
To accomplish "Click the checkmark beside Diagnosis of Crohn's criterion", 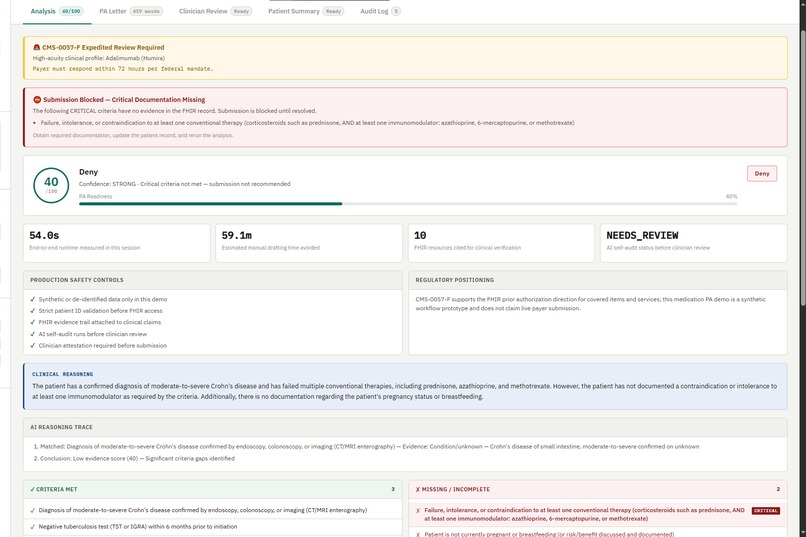I will [33, 510].
